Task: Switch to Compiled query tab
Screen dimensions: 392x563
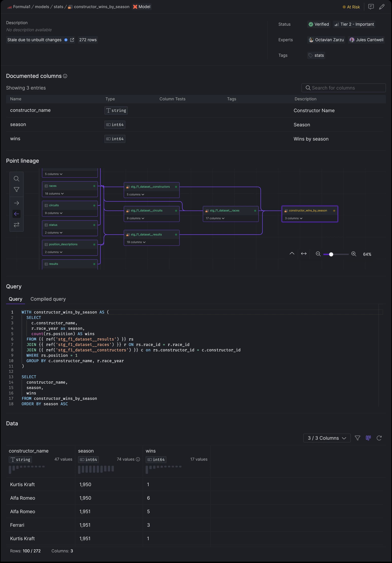Action: [x=48, y=299]
